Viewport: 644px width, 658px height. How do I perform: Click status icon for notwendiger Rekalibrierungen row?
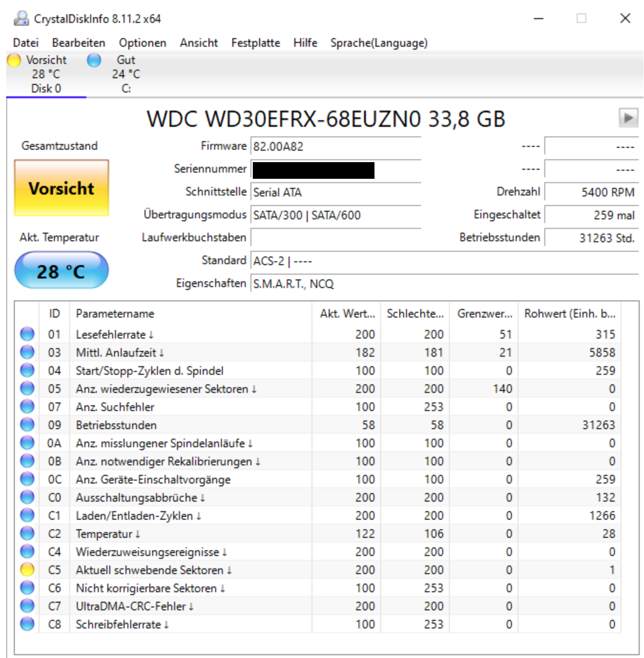point(27,461)
